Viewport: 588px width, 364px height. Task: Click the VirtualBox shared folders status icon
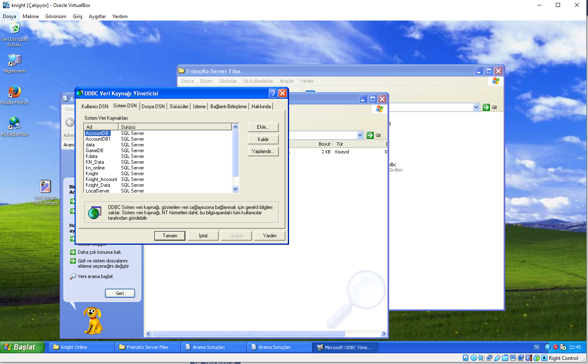505,358
